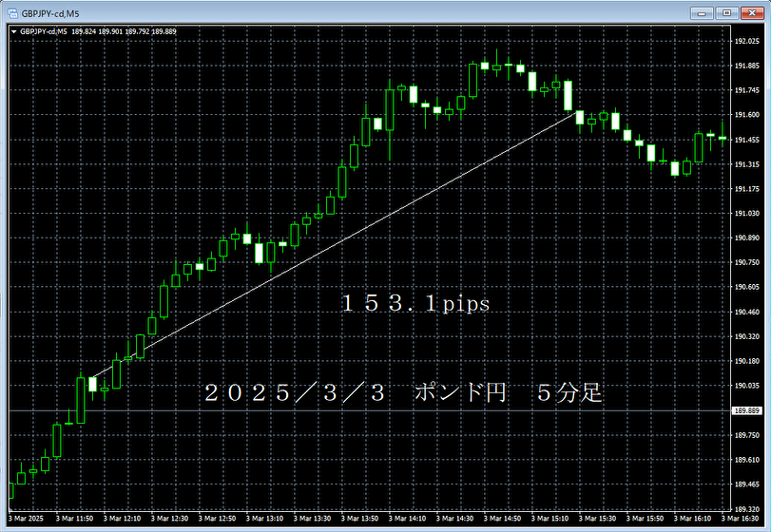Viewport: 771px width, 532px height.
Task: Click the horizontal bid price line
Action: 380,410
